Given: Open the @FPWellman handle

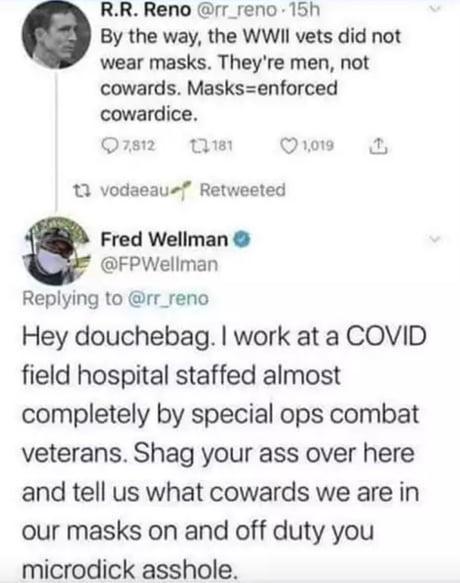Looking at the screenshot, I should click(159, 265).
